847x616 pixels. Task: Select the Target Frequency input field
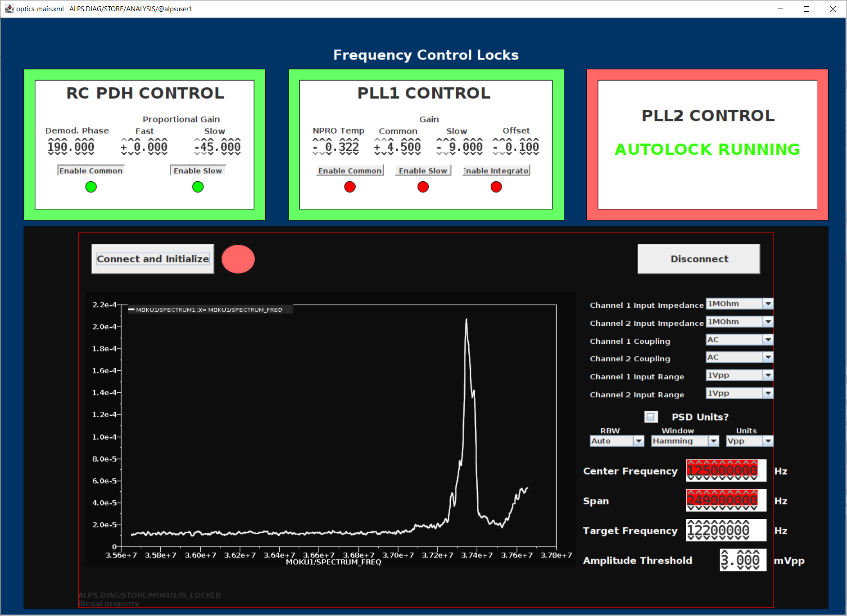(725, 530)
